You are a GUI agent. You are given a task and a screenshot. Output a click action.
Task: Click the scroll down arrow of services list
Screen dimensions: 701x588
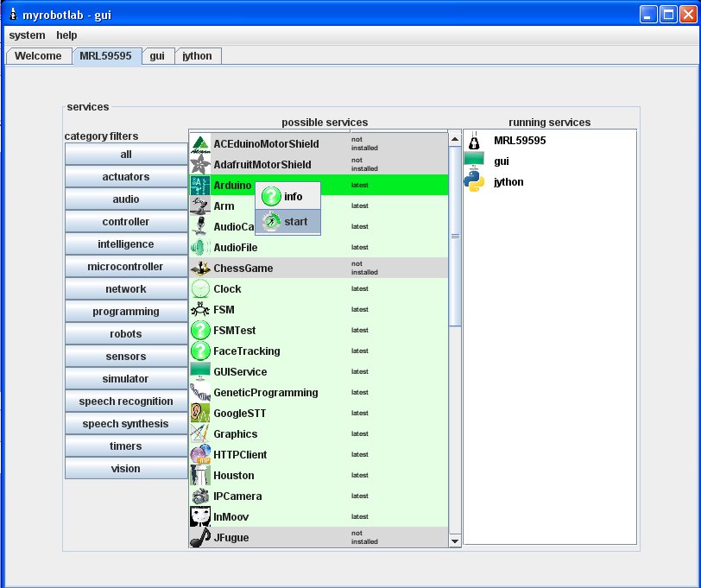tap(455, 541)
